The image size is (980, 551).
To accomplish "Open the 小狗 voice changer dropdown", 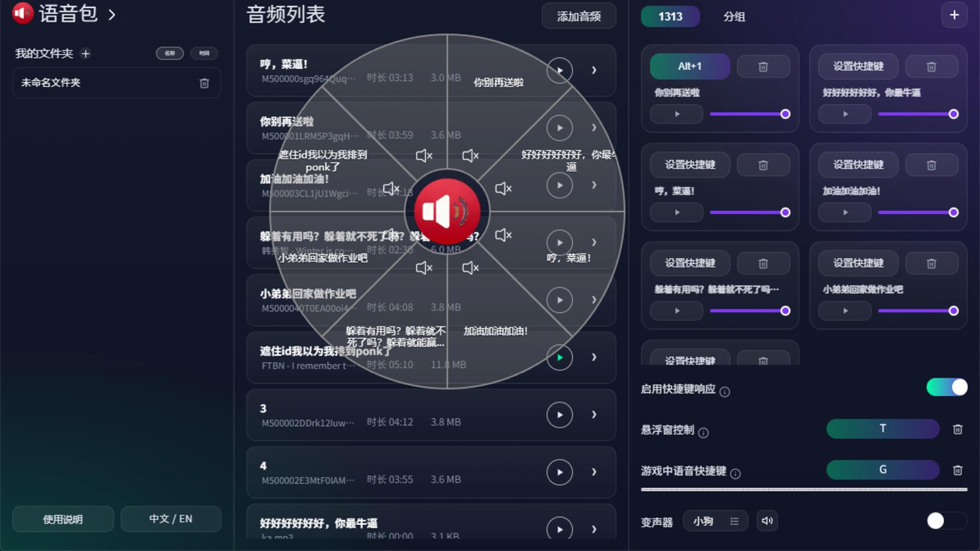I will [x=715, y=521].
